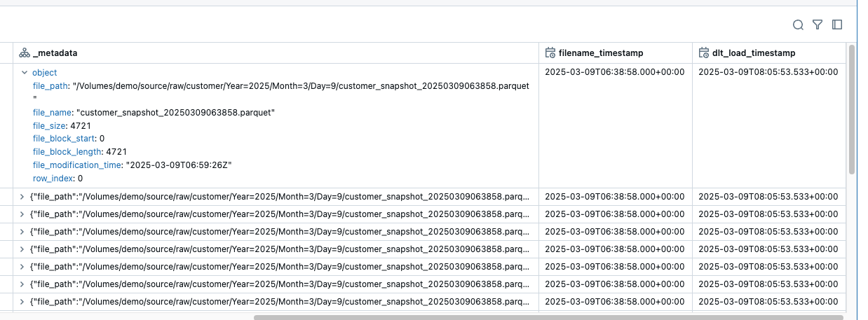Viewport: 868px width, 320px height.
Task: Click the horizontal scrollbar at bottom
Action: [x=547, y=317]
